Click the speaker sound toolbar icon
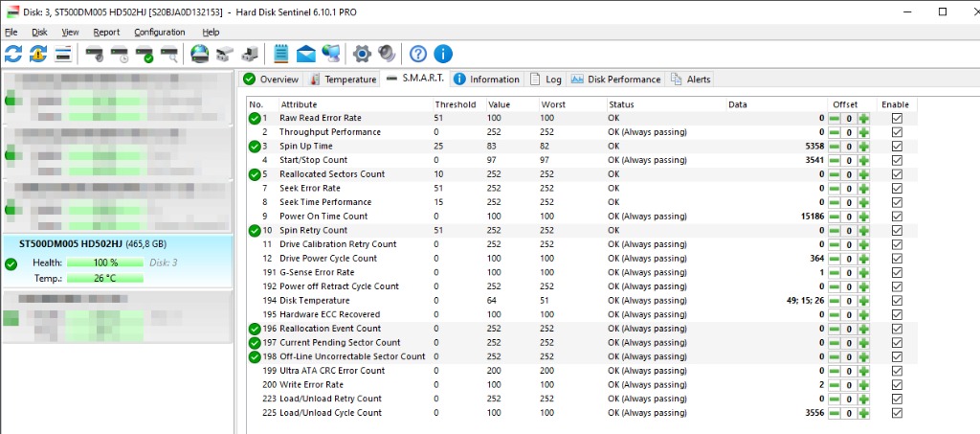This screenshot has width=980, height=434. 387,54
